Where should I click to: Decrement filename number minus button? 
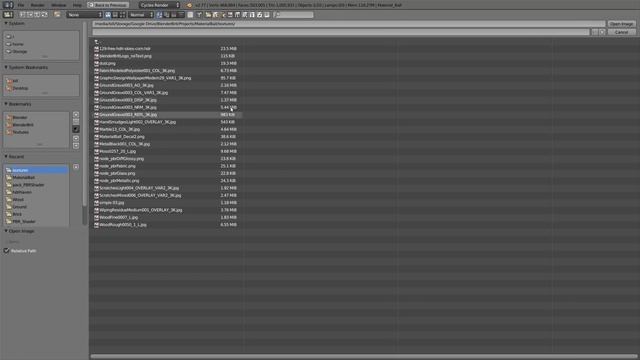(x=595, y=32)
